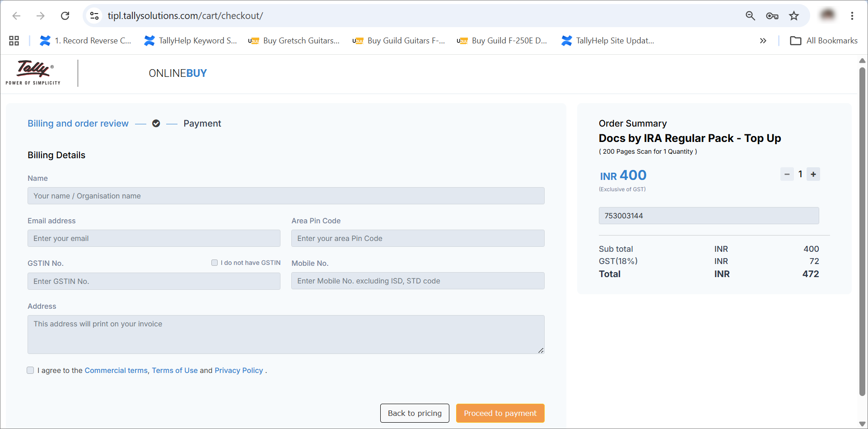Screen dimensions: 868x429
Task: Select Billing and order review step
Action: (78, 123)
